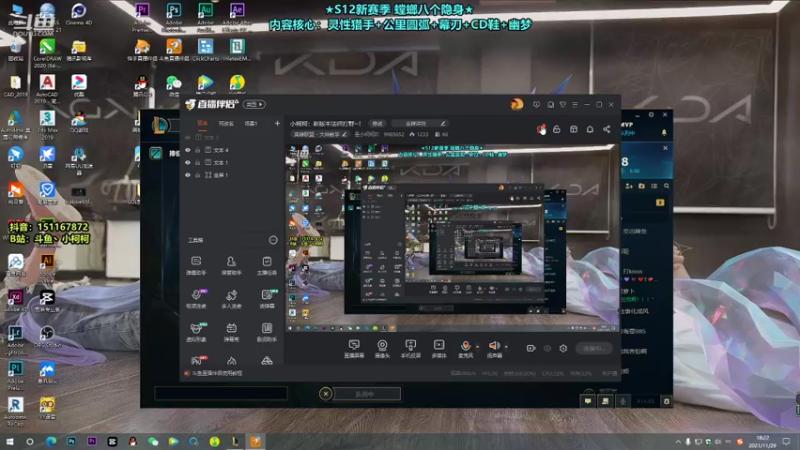Click the bell icon in League client
The height and width of the screenshot is (450, 800).
[664, 132]
